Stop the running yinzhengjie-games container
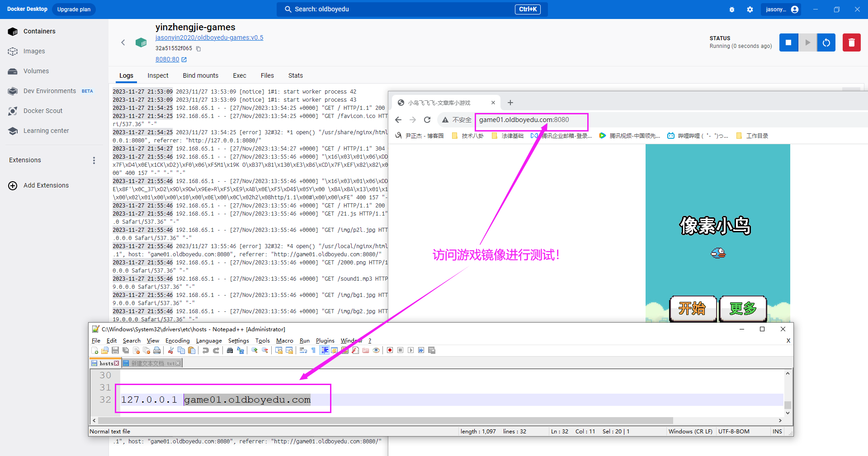Screen dimensions: 868x456 click(x=788, y=42)
